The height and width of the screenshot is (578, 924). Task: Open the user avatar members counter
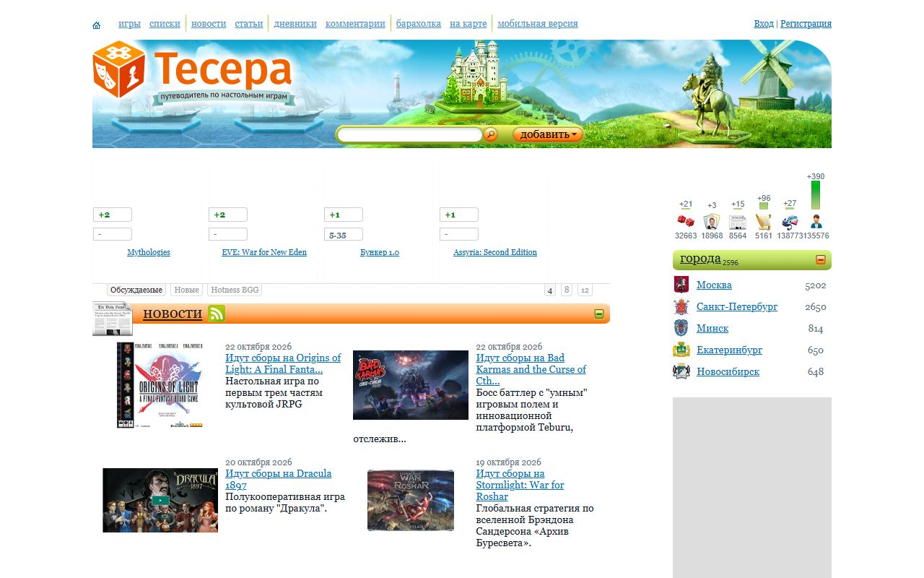(816, 222)
